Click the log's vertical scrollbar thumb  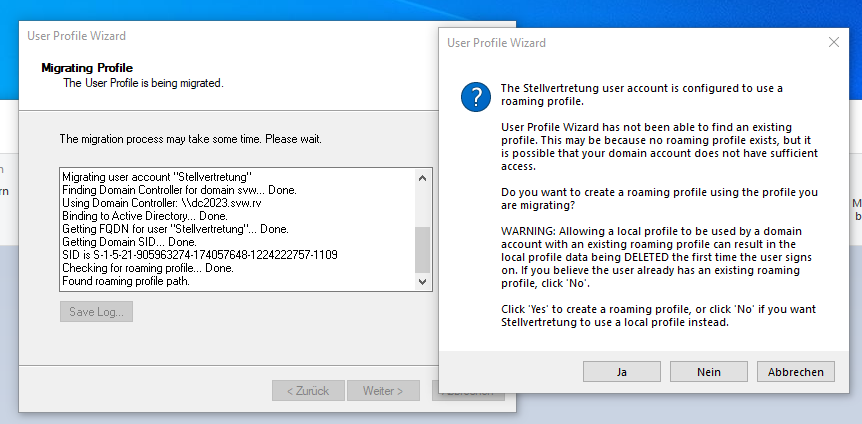tap(422, 248)
